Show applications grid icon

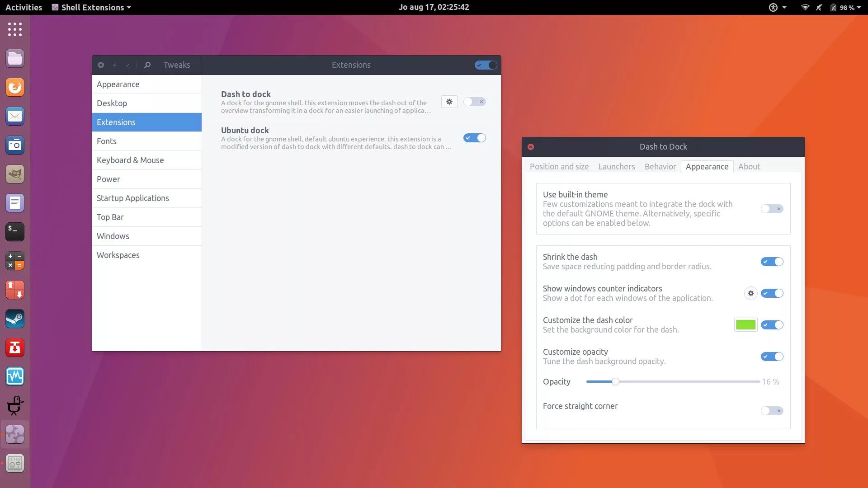[x=15, y=29]
